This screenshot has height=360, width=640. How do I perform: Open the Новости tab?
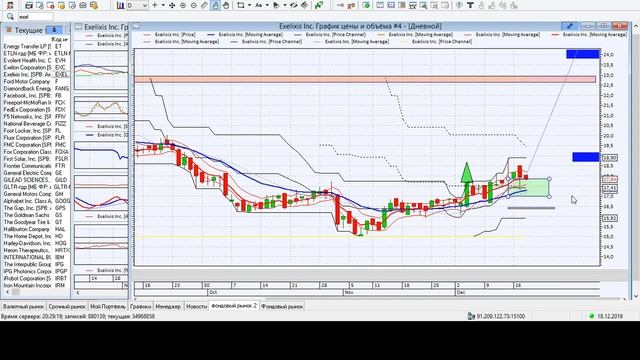click(196, 306)
